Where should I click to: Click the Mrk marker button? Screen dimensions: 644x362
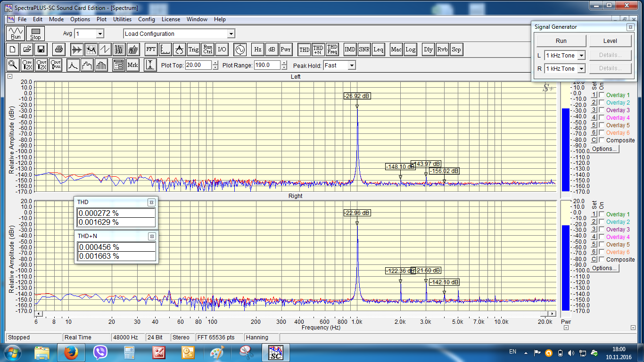[x=132, y=65]
